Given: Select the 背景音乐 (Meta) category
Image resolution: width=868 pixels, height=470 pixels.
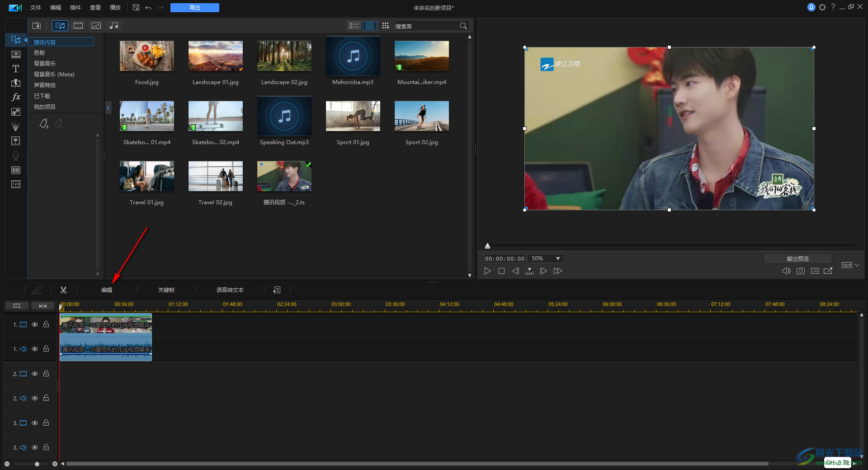Looking at the screenshot, I should pyautogui.click(x=54, y=75).
